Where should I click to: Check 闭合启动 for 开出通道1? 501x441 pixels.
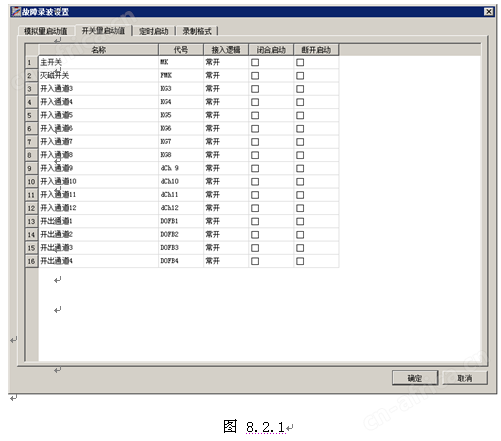pos(255,221)
